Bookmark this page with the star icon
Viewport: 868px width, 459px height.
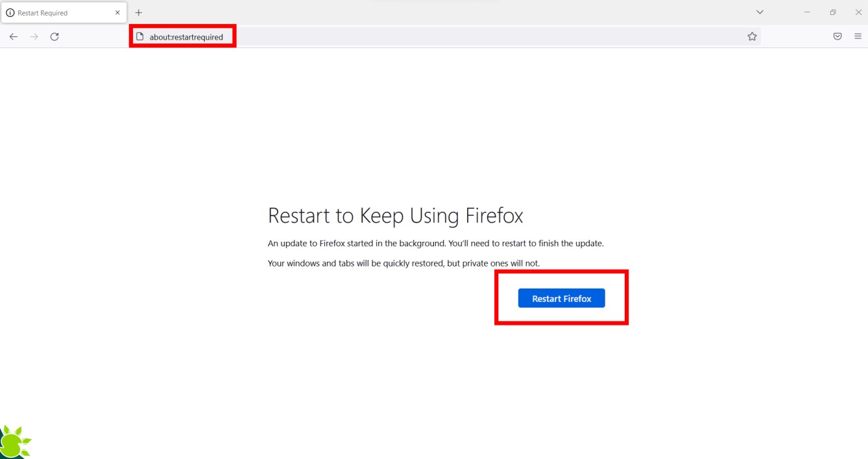(x=752, y=36)
